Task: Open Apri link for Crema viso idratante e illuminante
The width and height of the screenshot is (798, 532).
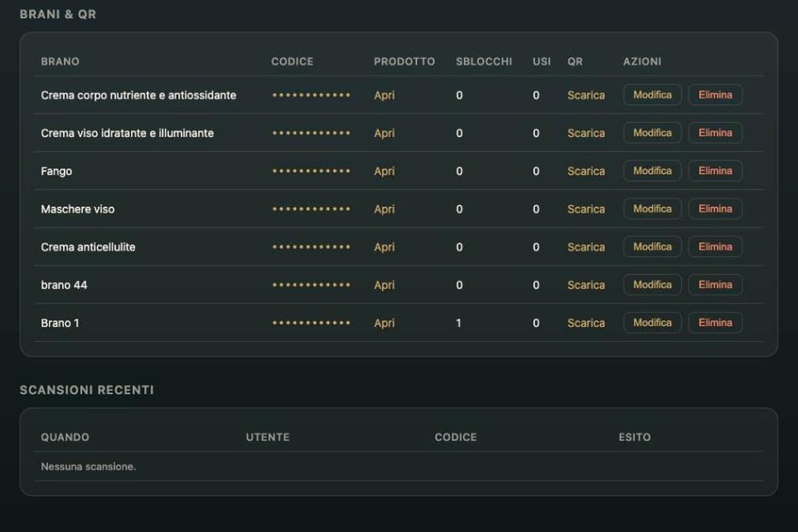Action: pyautogui.click(x=384, y=133)
